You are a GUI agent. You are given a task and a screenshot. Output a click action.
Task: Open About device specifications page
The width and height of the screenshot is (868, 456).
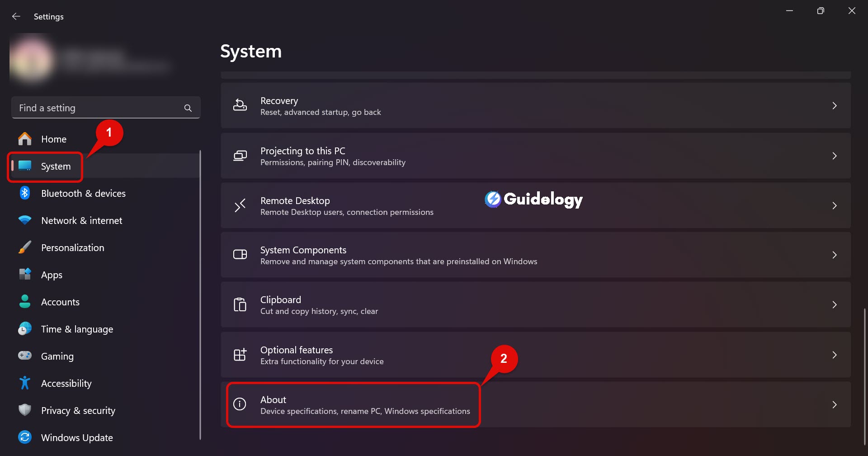tap(364, 405)
